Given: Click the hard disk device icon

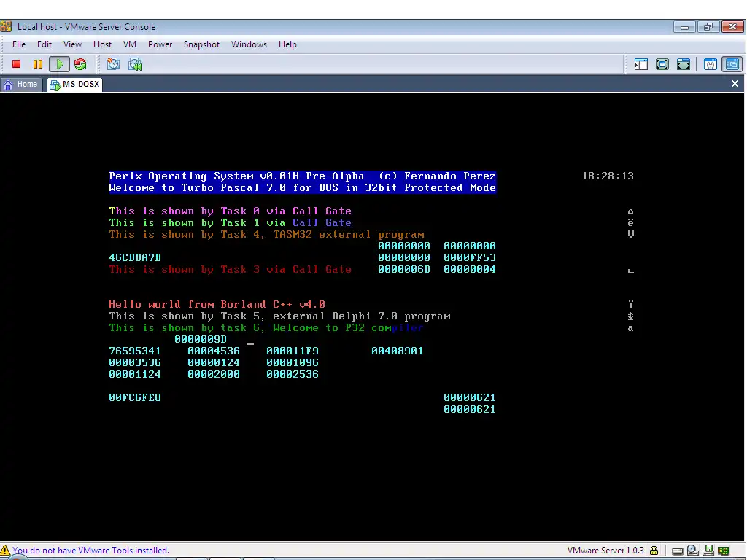Looking at the screenshot, I should click(x=677, y=551).
